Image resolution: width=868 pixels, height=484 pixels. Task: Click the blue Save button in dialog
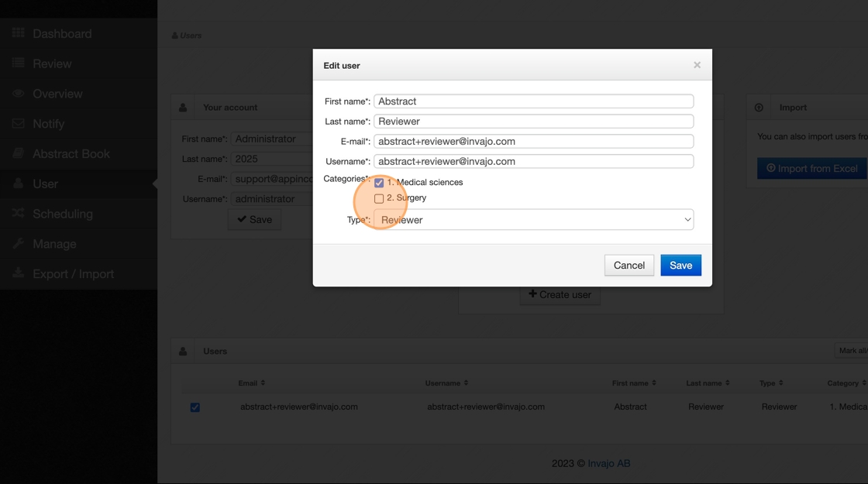[681, 266]
